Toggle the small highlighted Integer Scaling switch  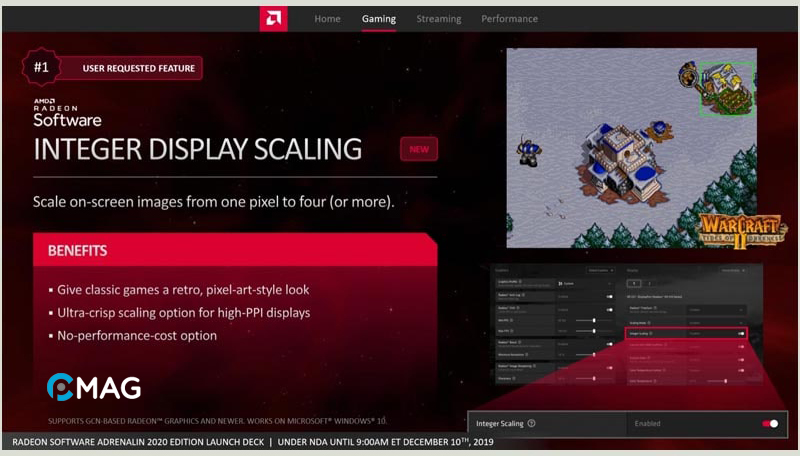click(741, 334)
